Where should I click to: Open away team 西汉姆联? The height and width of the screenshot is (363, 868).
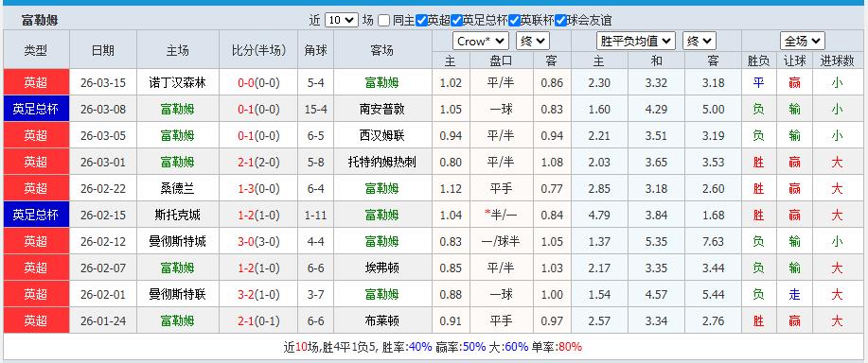pos(382,135)
